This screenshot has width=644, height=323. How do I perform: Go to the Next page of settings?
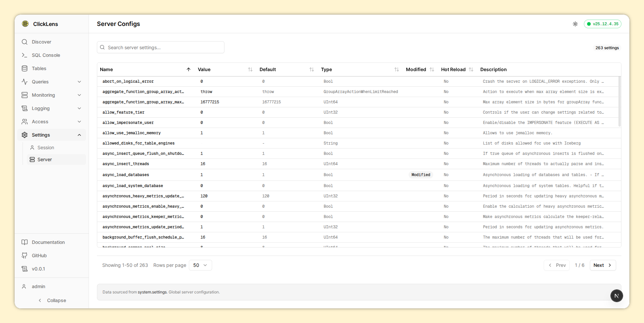(602, 265)
